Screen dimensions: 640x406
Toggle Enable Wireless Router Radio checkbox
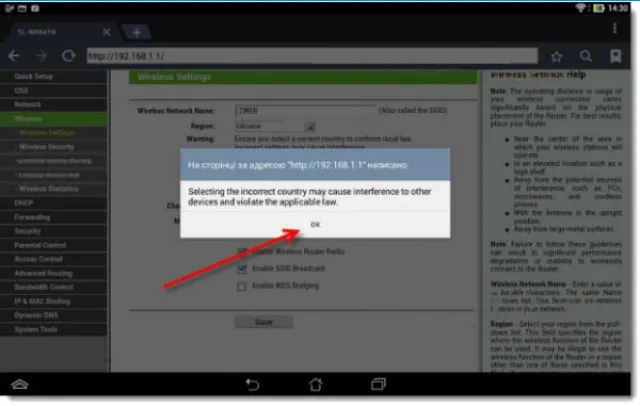(x=242, y=251)
